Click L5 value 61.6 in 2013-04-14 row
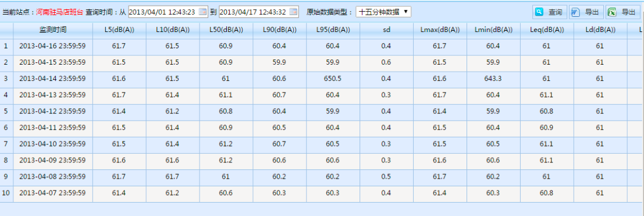 point(119,79)
